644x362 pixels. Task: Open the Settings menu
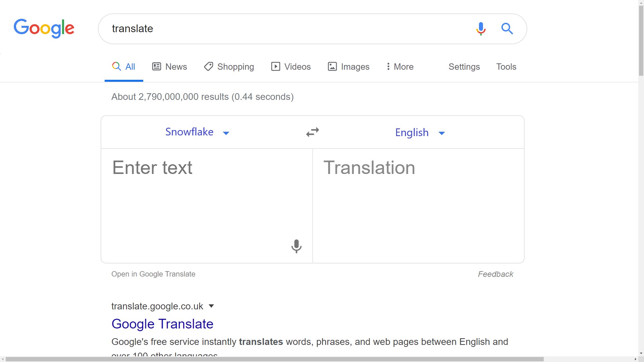coord(464,67)
